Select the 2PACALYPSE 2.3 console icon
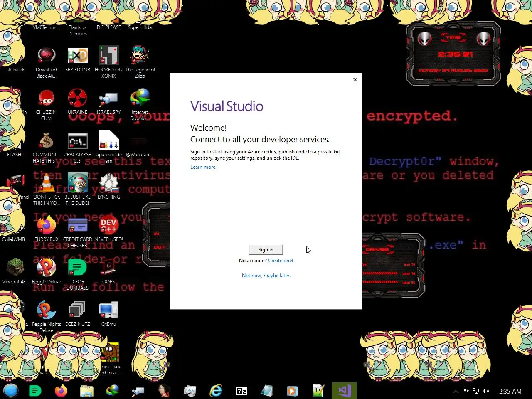 [x=77, y=147]
